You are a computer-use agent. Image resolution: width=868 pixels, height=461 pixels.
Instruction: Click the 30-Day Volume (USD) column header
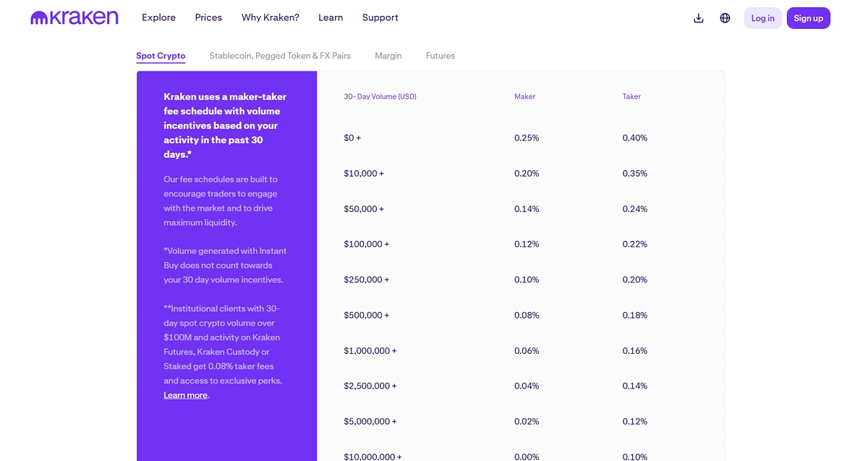tap(380, 96)
